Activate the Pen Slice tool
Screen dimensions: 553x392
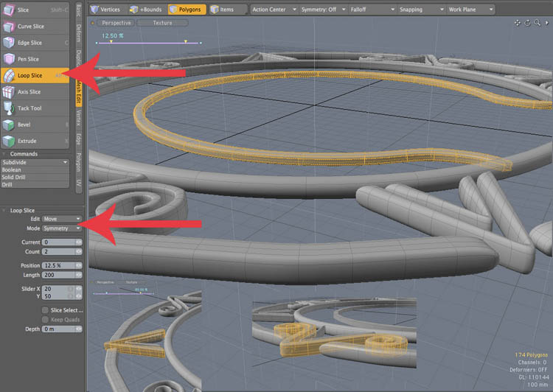[x=35, y=59]
